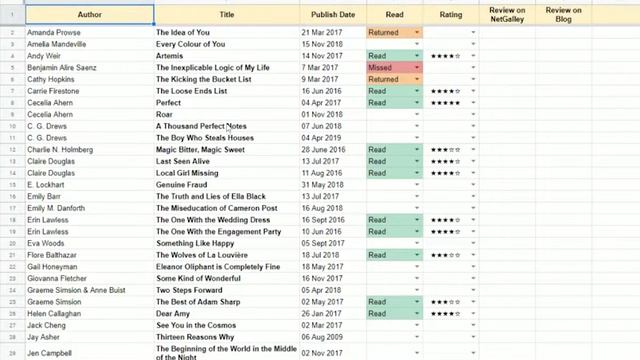The image size is (640, 360).
Task: Select the Andy Weir author cell
Action: 89,56
